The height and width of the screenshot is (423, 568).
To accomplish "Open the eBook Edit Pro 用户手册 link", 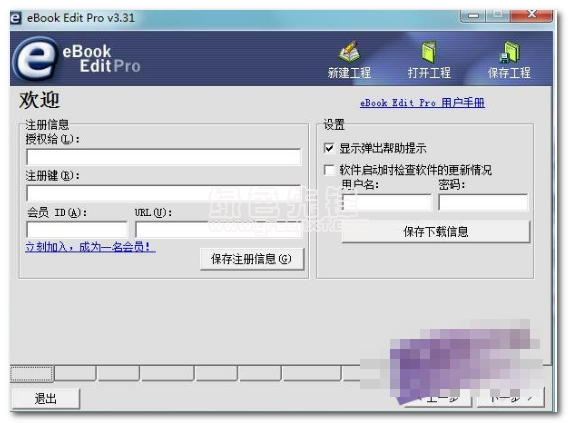I will coord(422,103).
